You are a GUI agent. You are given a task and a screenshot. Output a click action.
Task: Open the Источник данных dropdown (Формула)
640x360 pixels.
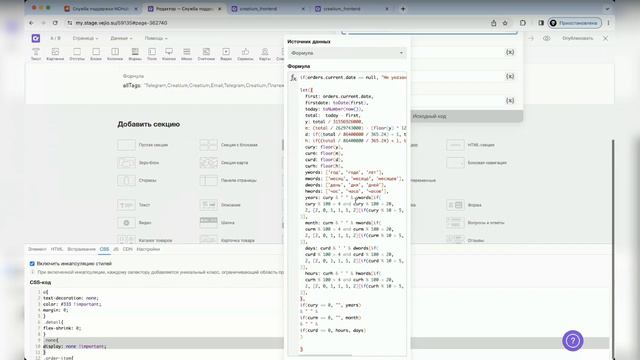tap(347, 53)
